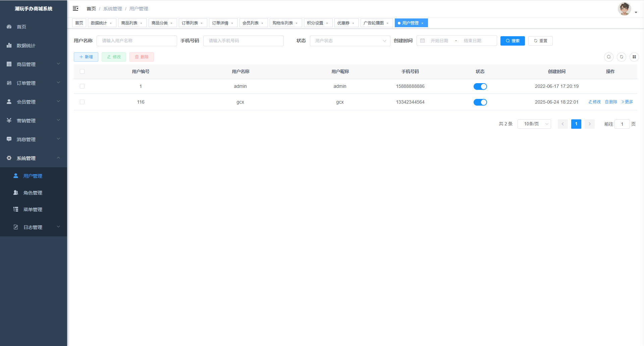The image size is (644, 346).
Task: Switch to the 订单列表 tab
Action: (x=190, y=23)
